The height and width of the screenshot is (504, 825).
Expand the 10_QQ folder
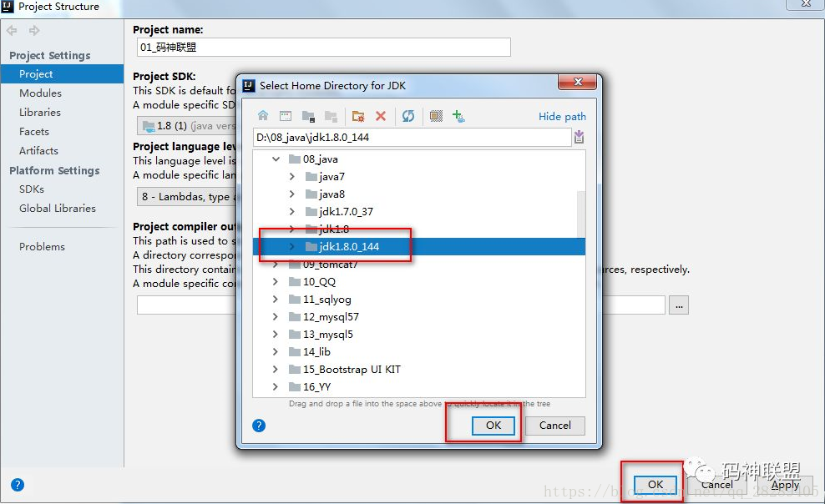point(276,282)
